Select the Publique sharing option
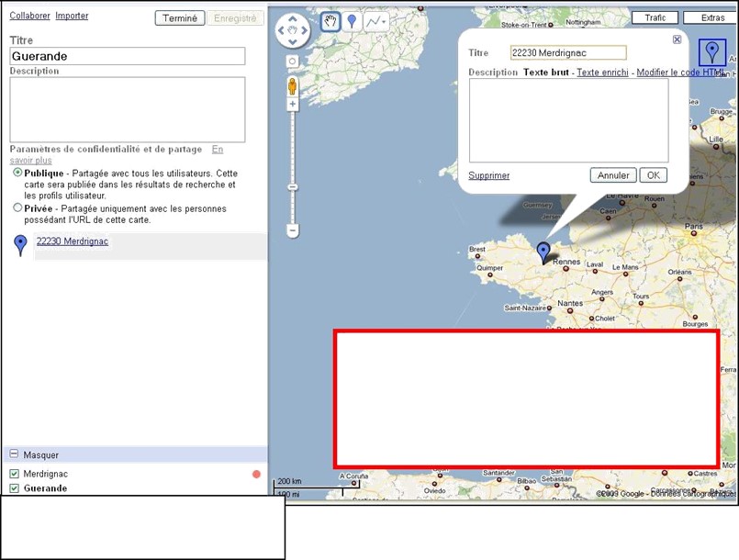Screen dimensions: 739x560 tap(18, 173)
